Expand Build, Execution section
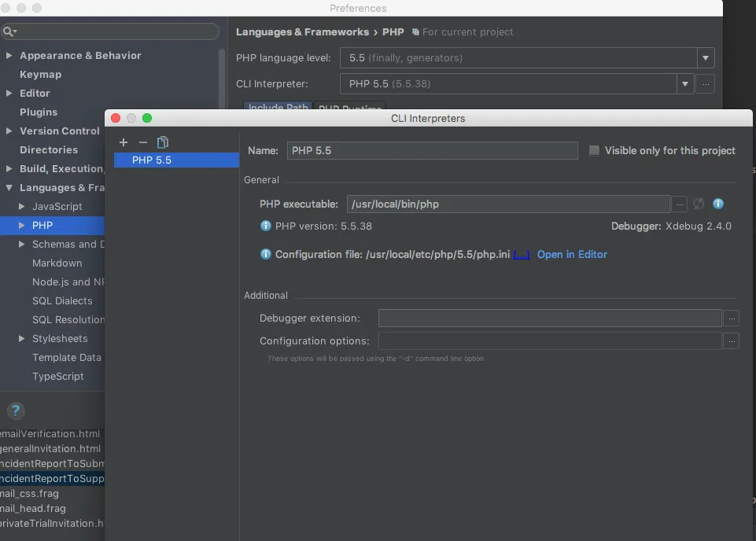 [x=9, y=168]
